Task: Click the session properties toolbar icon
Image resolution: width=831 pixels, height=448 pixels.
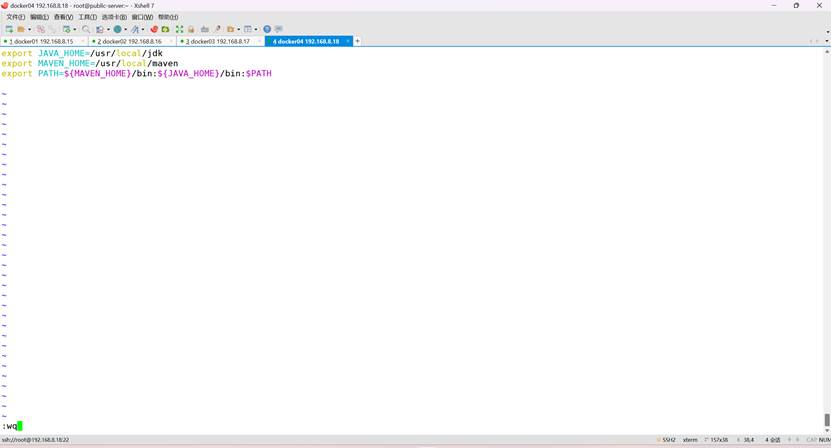Action: (67, 29)
